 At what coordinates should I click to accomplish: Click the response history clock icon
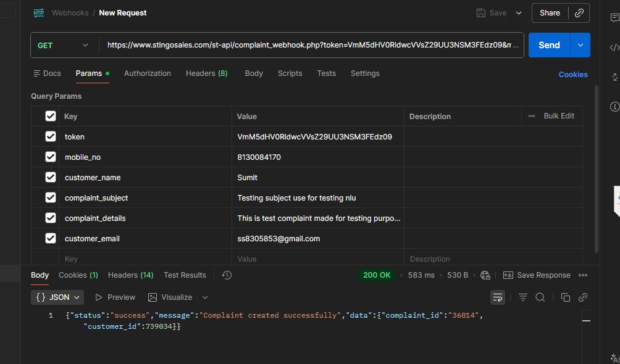coord(227,275)
